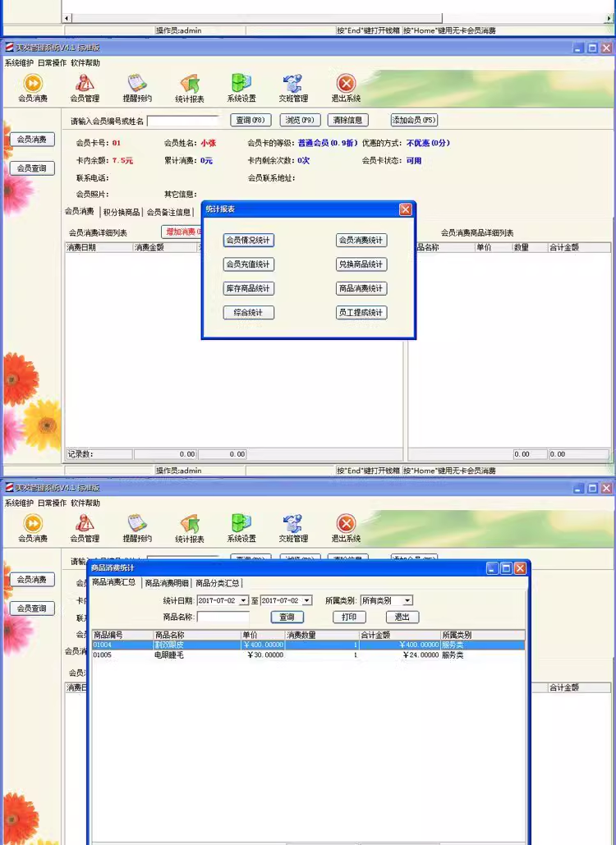This screenshot has width=616, height=845.
Task: Click 会员查询 sidebar button behind the 统计报表 dialog
Action: point(32,168)
